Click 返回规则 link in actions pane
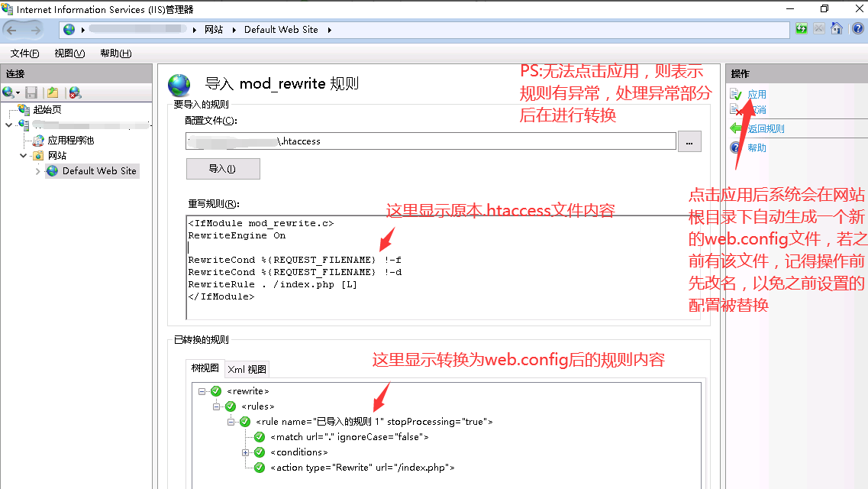Screen dimensions: 868x489 pos(766,128)
